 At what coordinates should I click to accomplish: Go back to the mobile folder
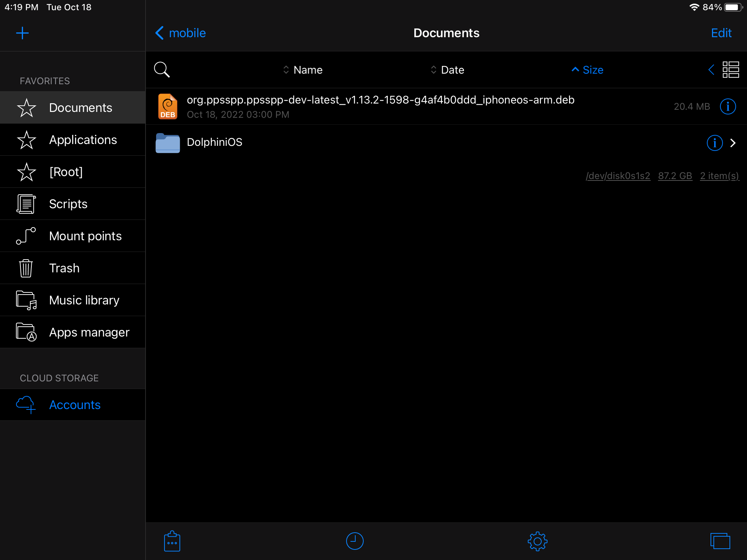click(x=181, y=33)
